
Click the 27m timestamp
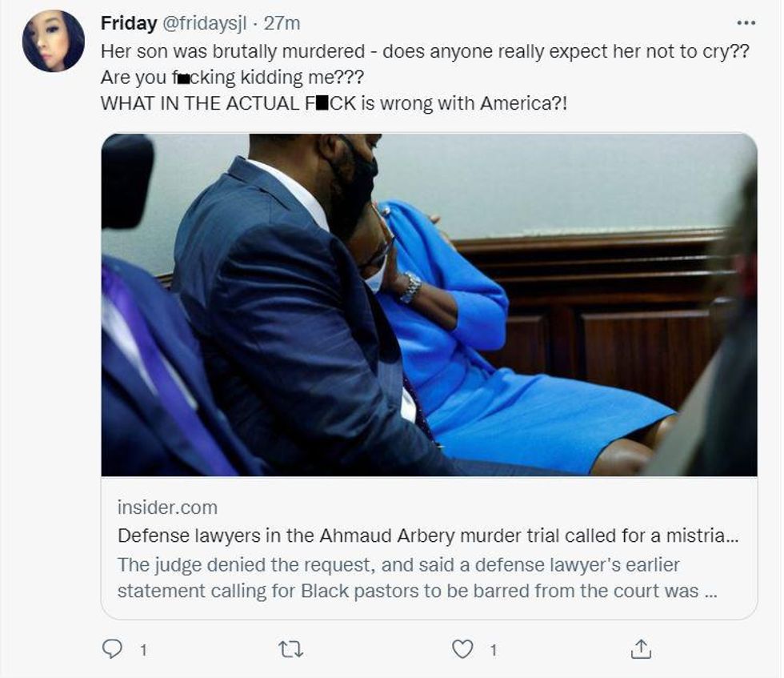[282, 24]
